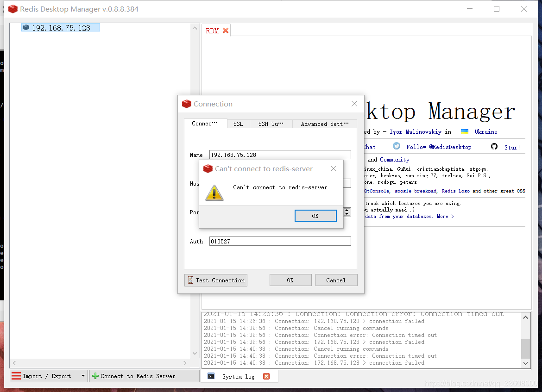Click the tree horizontal scroll right arrow
The image size is (542, 392).
click(185, 363)
